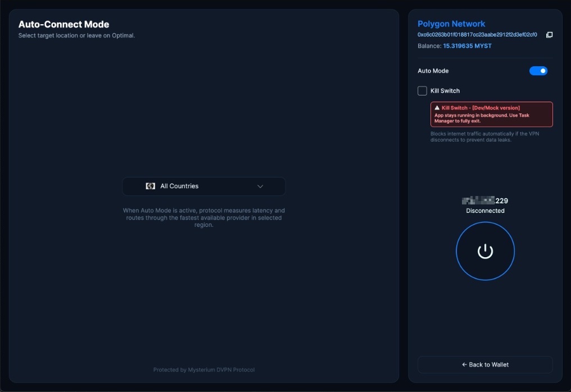Click the blurred IP address ending in 229
This screenshot has width=571, height=392.
click(485, 200)
